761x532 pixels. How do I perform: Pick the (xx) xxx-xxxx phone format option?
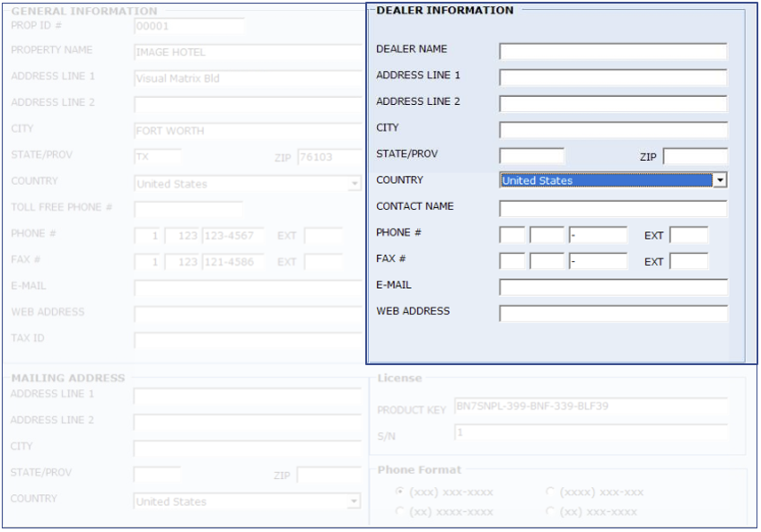(x=550, y=511)
